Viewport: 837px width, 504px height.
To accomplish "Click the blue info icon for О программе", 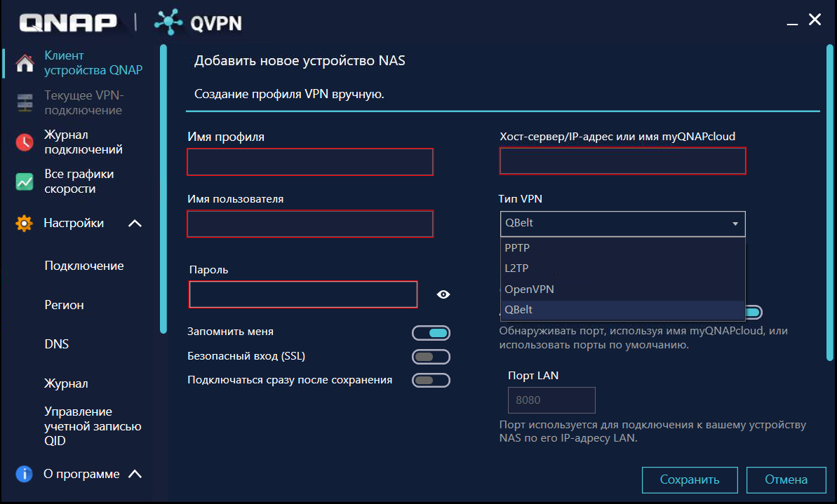I will pos(24,474).
